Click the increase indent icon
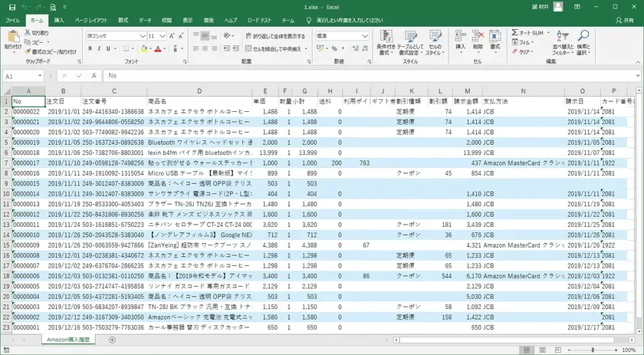This screenshot has height=355, width=644. pos(235,48)
